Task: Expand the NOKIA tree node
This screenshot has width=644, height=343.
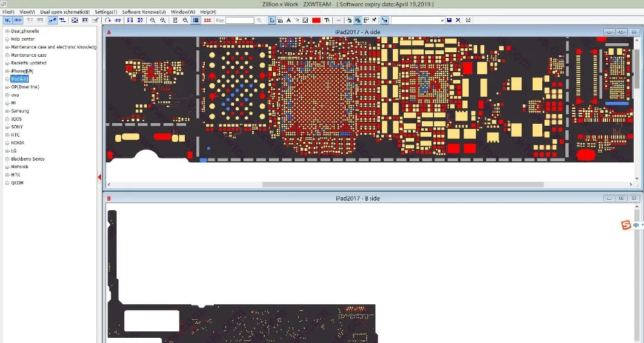Action: point(7,143)
